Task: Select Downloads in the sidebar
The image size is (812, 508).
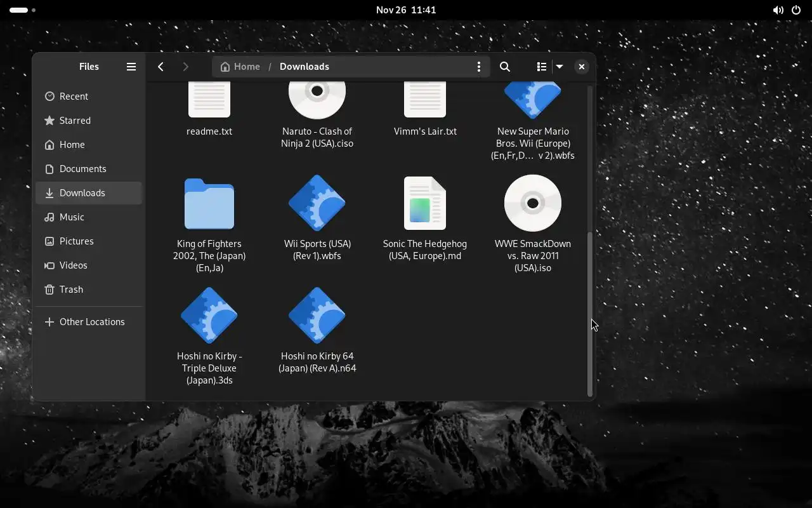Action: pos(89,193)
